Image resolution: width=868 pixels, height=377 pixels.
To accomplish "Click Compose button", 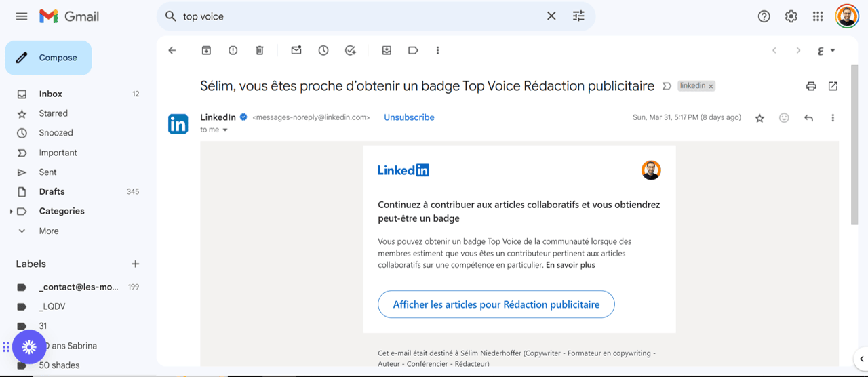I will 48,58.
